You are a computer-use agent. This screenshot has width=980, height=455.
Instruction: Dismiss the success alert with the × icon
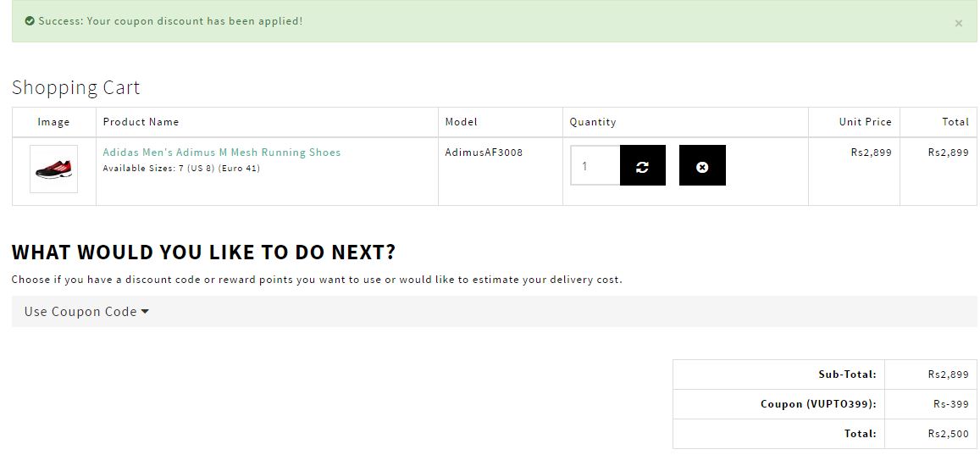958,24
